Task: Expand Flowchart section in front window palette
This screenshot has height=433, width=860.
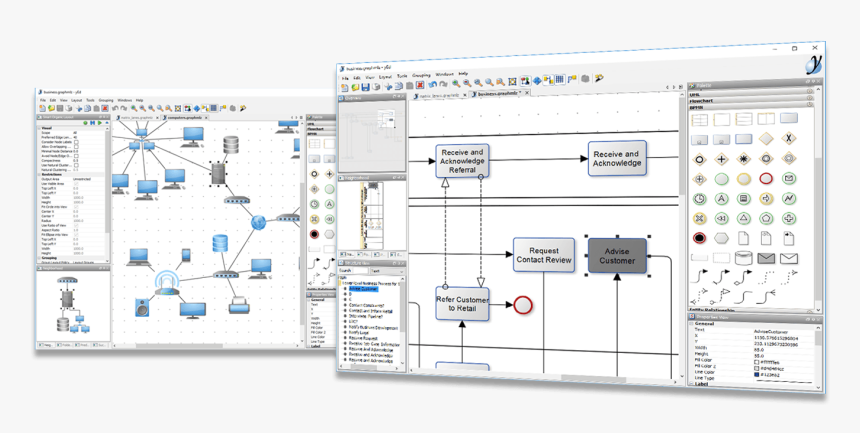Action: (x=751, y=100)
